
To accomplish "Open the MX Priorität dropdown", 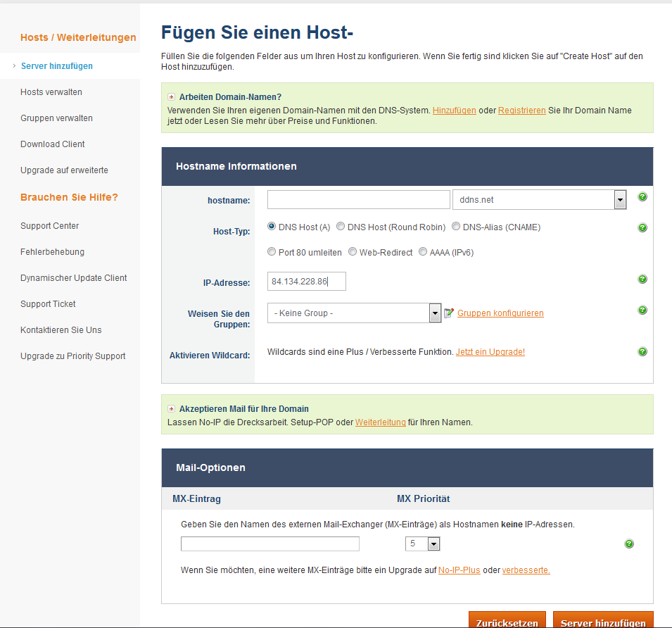I will (x=433, y=544).
